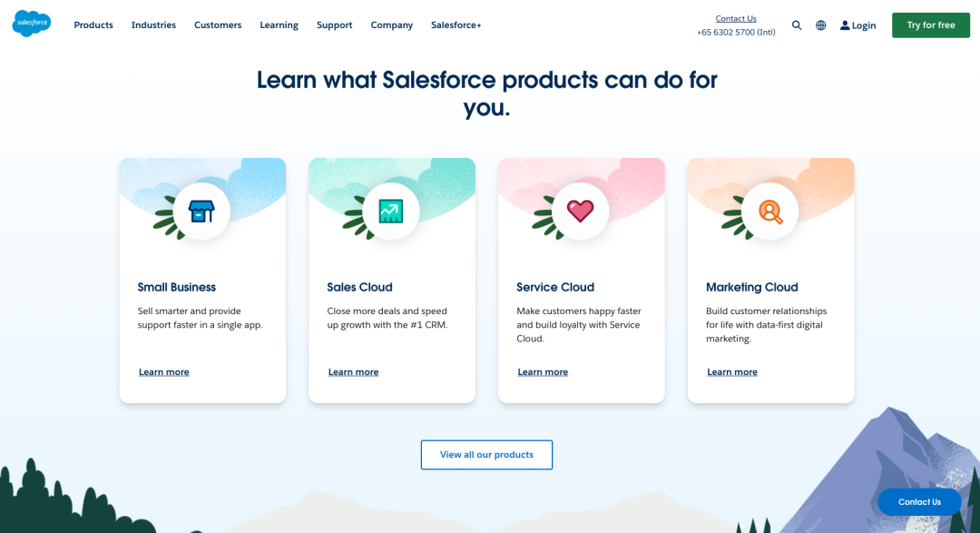Click the Marketing Cloud magnifier icon
The image size is (980, 533).
pyautogui.click(x=770, y=212)
